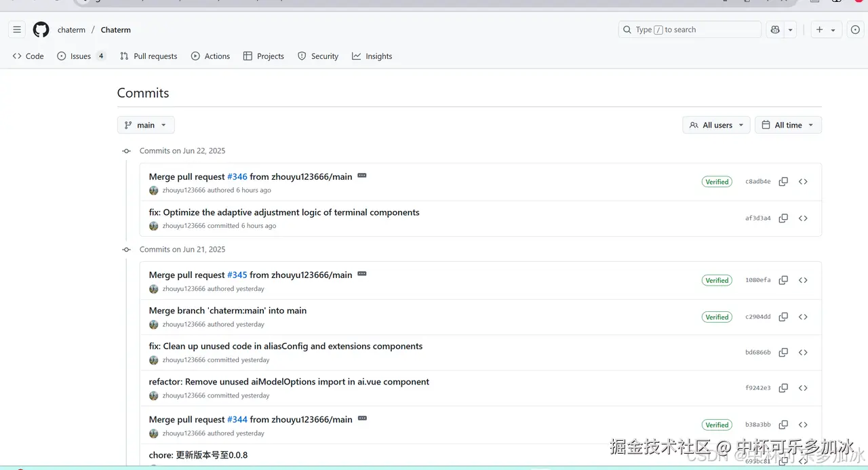
Task: Expand description of merge #345 commit
Action: pos(362,274)
